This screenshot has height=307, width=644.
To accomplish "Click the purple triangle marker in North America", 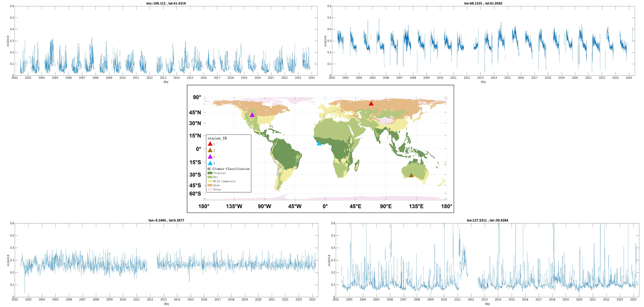I will tap(252, 115).
